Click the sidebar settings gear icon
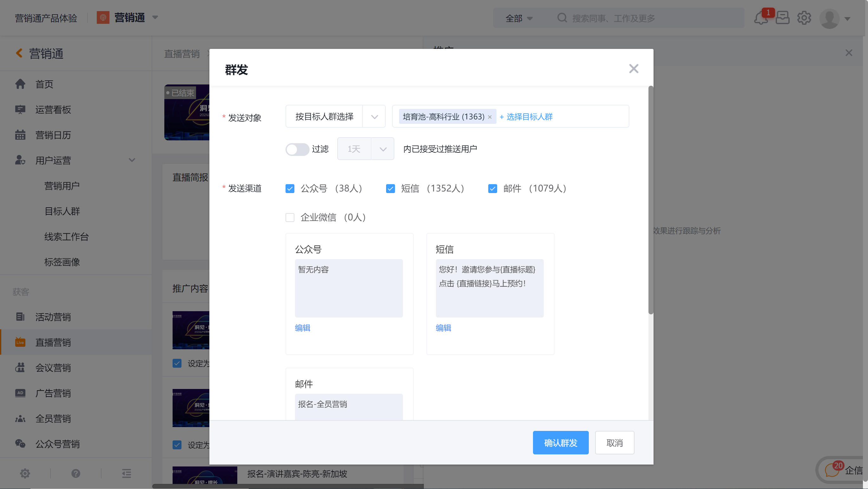This screenshot has height=489, width=868. point(25,473)
